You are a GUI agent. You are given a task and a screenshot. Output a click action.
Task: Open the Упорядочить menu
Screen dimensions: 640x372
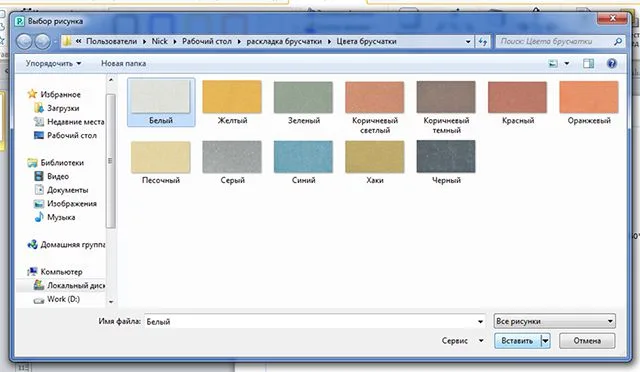[53, 63]
